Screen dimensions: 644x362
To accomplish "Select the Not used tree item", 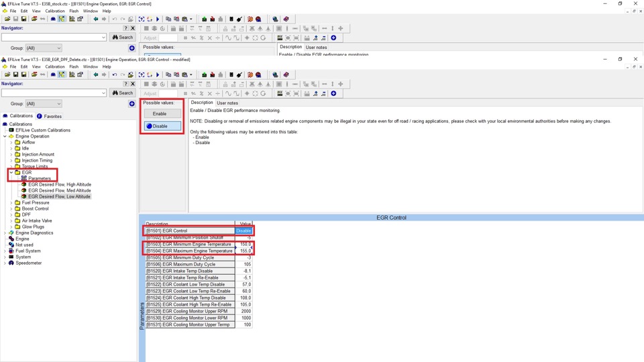I will click(24, 245).
